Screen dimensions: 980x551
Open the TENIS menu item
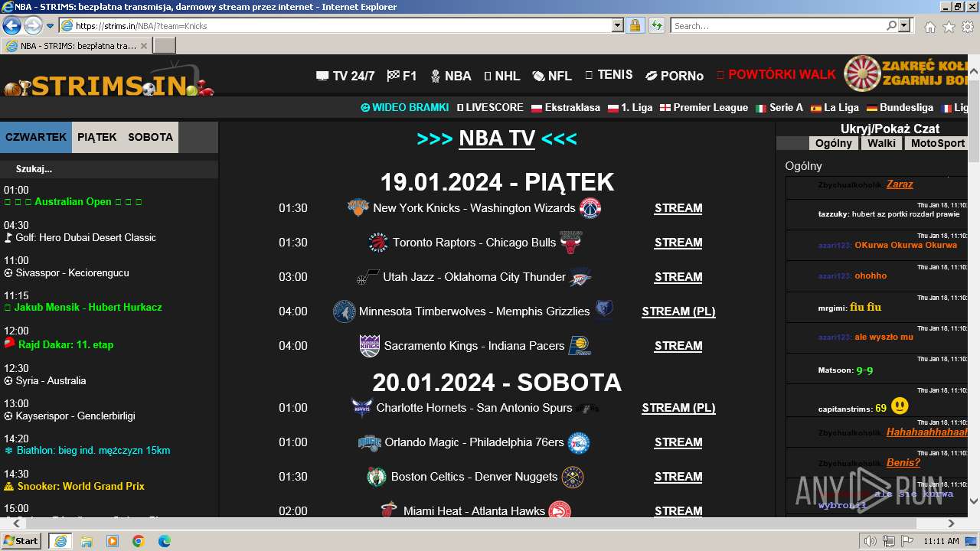[609, 74]
